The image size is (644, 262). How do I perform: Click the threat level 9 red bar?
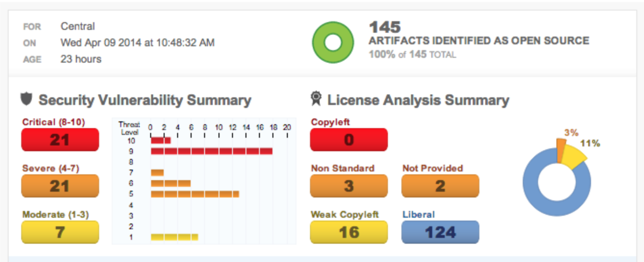[212, 151]
